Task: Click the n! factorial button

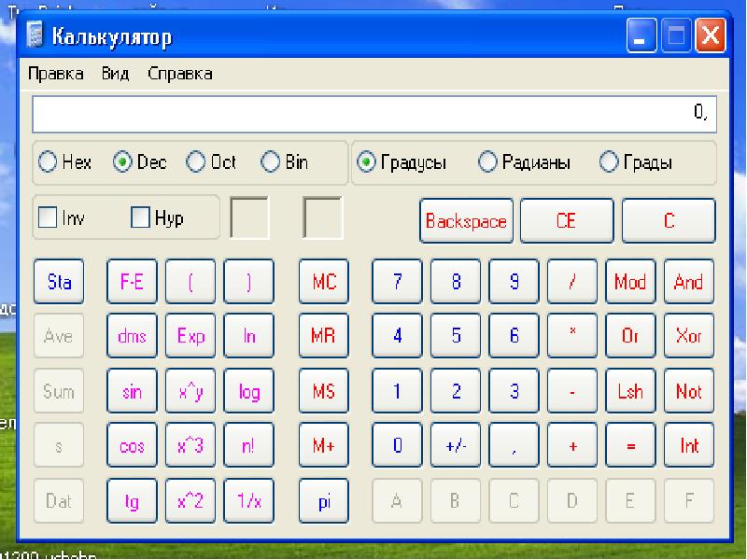Action: [248, 446]
